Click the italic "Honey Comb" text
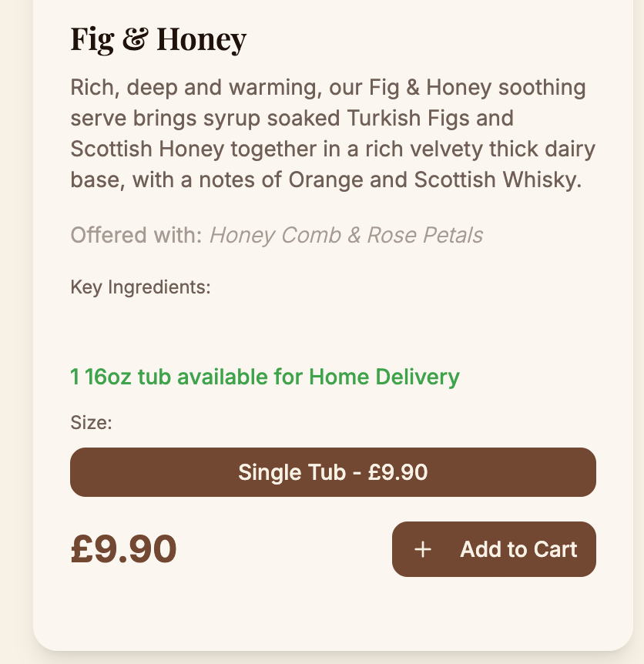 275,235
